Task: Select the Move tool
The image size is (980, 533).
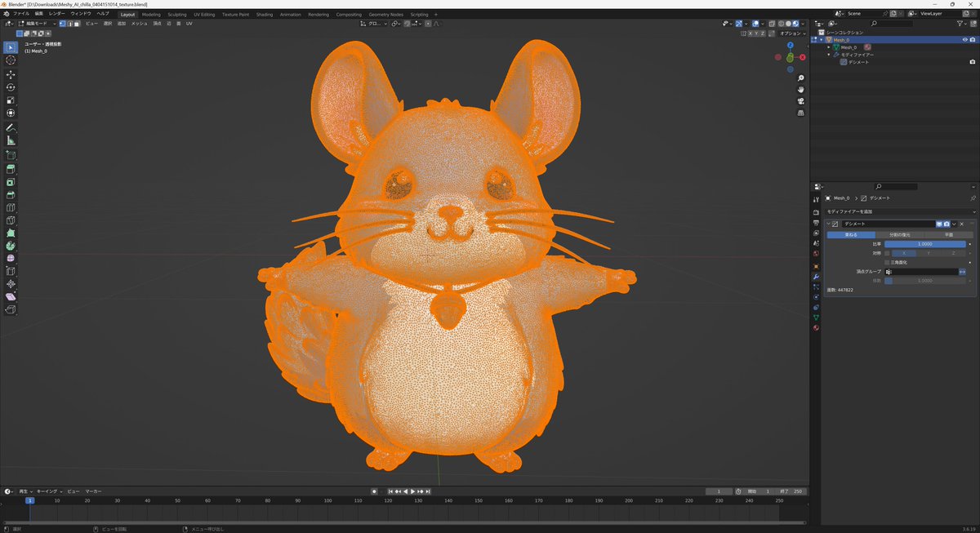Action: pos(11,74)
